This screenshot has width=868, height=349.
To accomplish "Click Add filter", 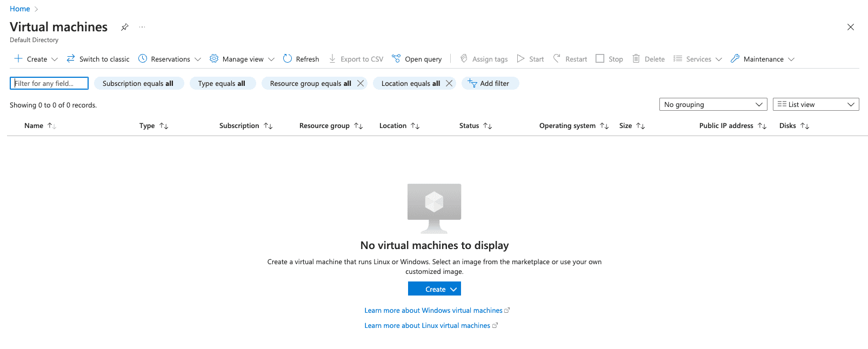I will (x=490, y=83).
